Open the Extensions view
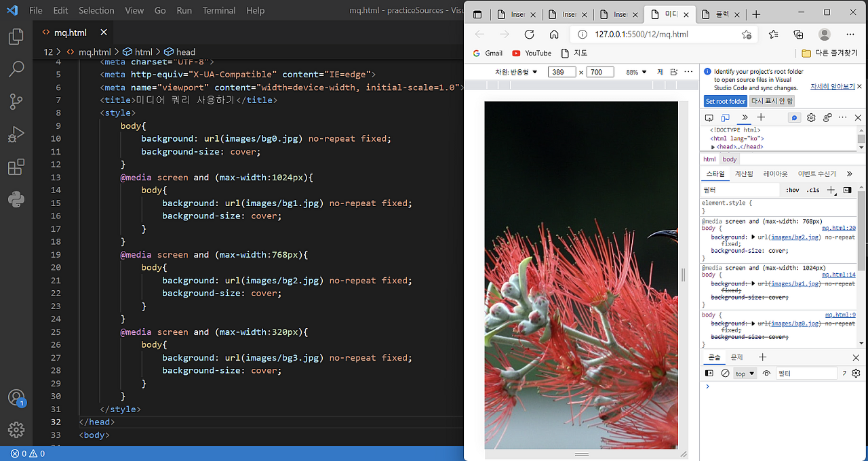Image resolution: width=868 pixels, height=461 pixels. coord(16,167)
